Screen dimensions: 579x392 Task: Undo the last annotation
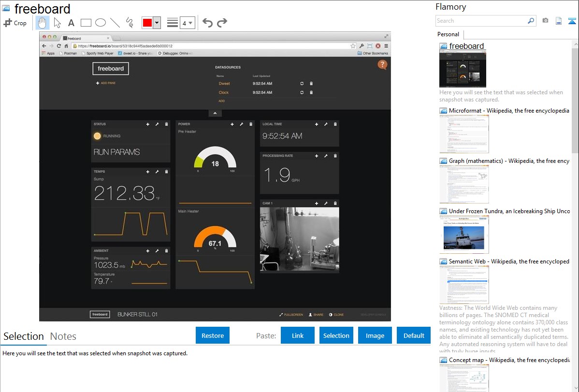coord(207,23)
